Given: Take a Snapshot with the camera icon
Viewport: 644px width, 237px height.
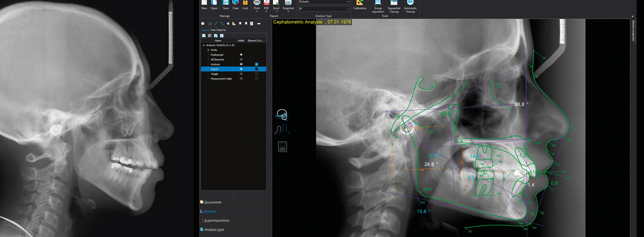Looking at the screenshot, I should [288, 3].
